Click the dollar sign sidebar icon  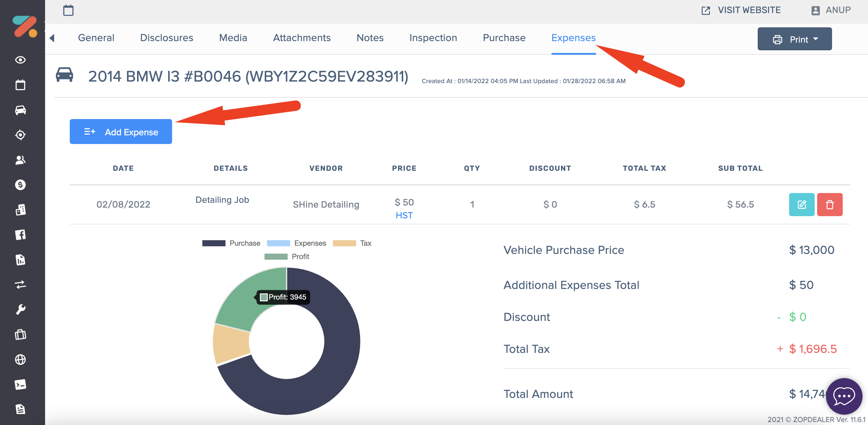click(x=20, y=185)
